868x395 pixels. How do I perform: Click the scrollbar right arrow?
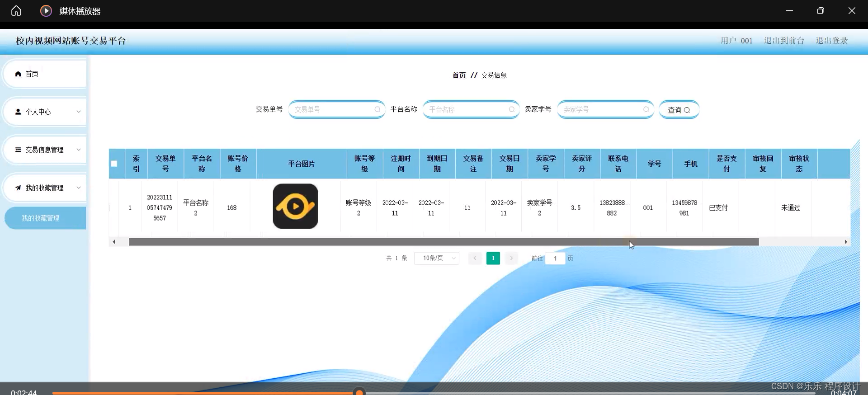pyautogui.click(x=846, y=242)
